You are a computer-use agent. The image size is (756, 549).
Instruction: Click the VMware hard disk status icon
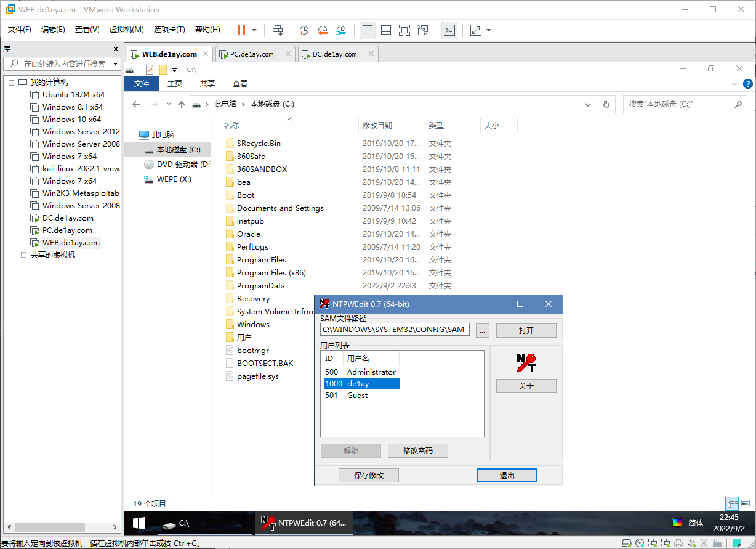pos(626,543)
